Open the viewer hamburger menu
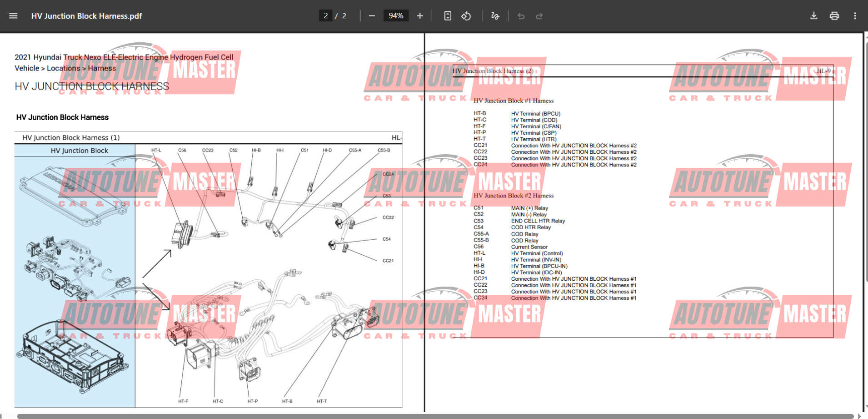The image size is (868, 419). tap(13, 15)
